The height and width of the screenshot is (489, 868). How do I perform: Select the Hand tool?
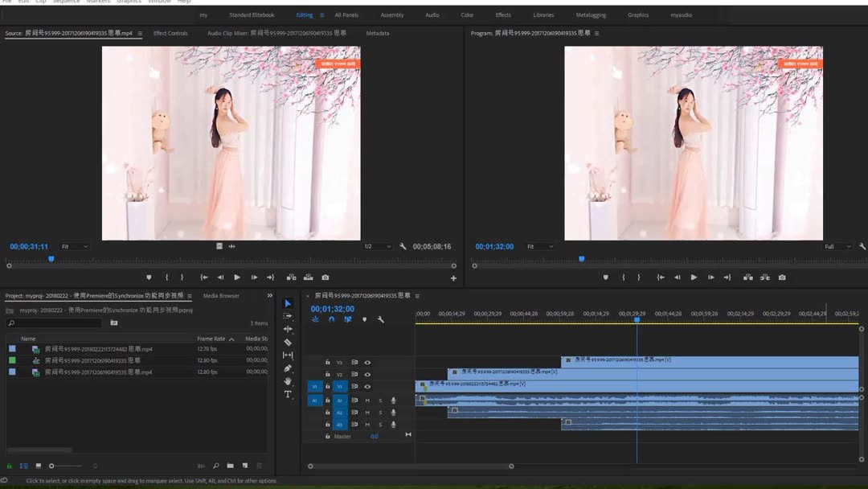[289, 382]
